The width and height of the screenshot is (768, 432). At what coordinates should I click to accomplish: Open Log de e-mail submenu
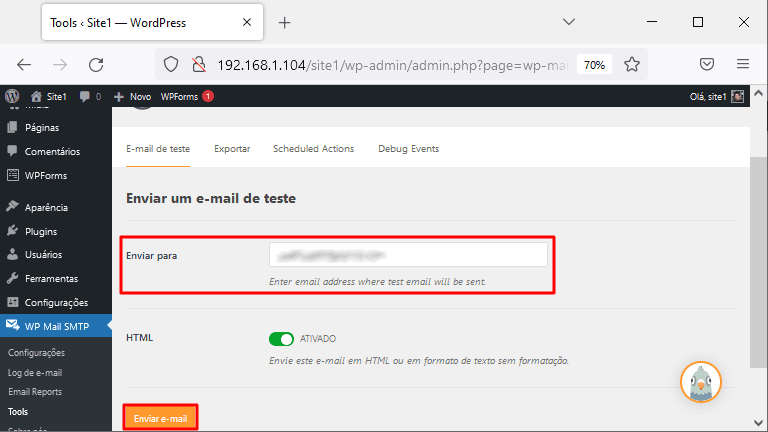point(35,373)
